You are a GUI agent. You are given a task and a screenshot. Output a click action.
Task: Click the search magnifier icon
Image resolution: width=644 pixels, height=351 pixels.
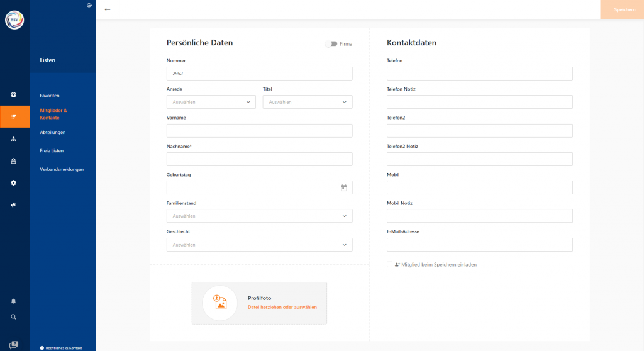click(14, 316)
